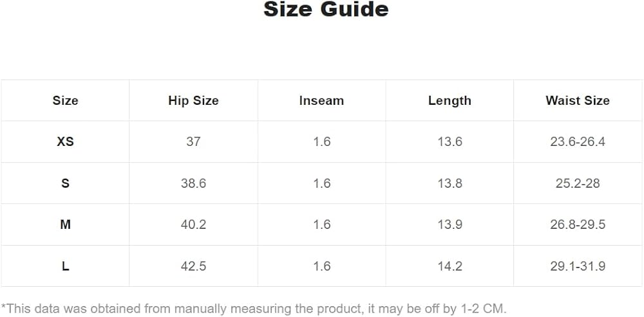Click the Inseam column header
This screenshot has height=317, width=644.
coord(321,101)
